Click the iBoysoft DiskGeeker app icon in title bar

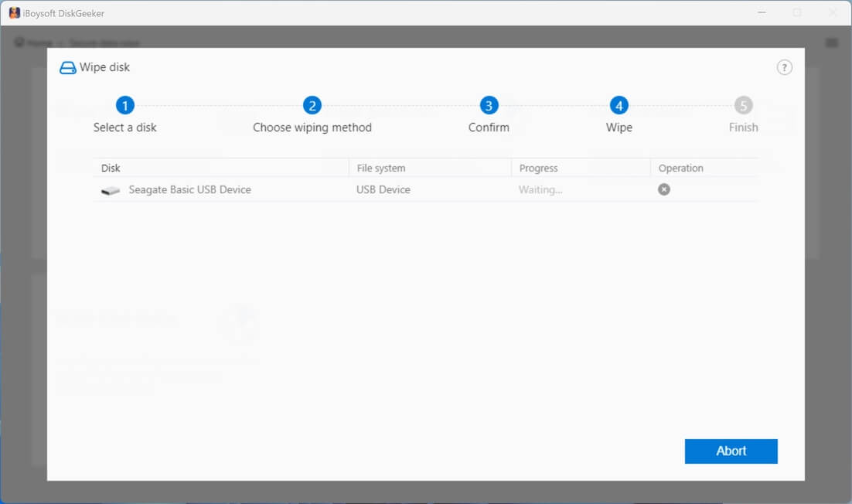tap(15, 13)
